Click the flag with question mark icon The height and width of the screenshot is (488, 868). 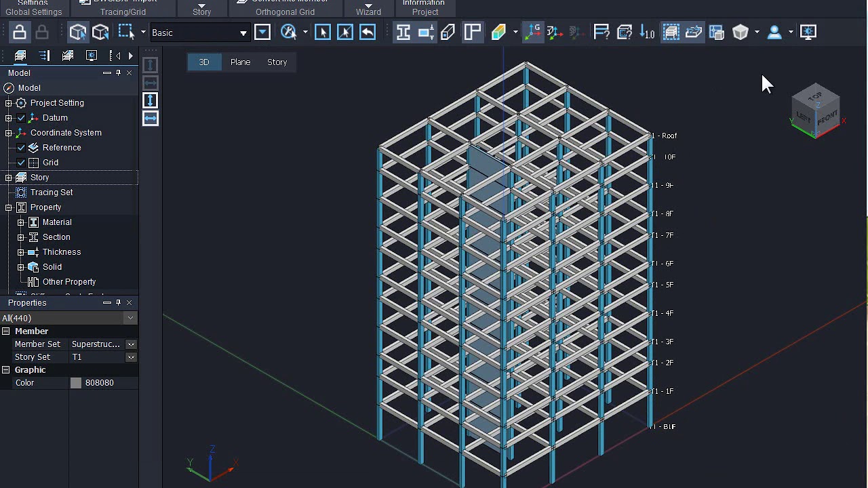(x=601, y=32)
